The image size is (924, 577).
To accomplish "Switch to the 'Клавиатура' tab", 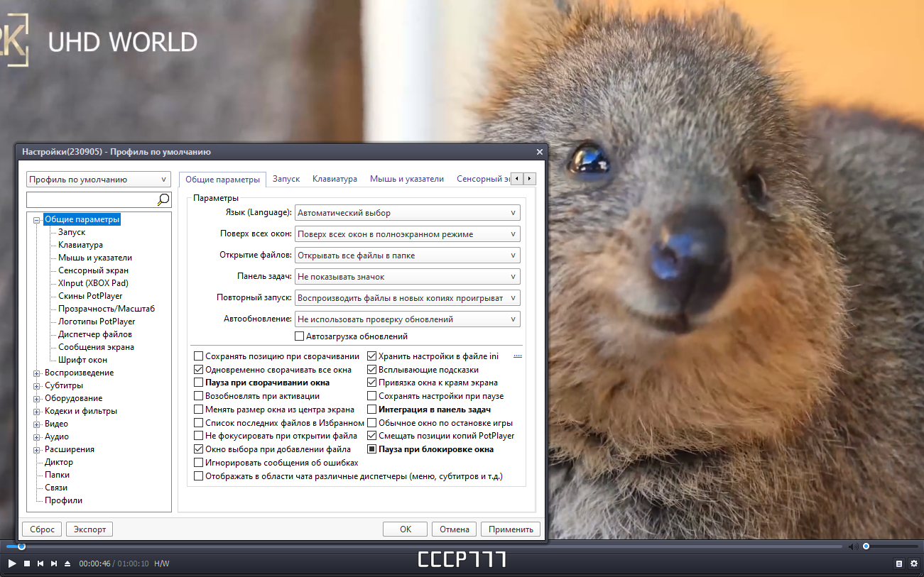I will pos(335,179).
